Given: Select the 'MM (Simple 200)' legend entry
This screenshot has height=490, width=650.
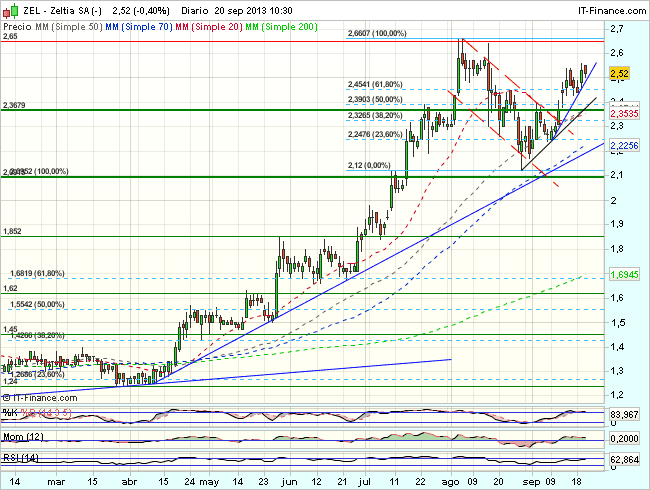Looking at the screenshot, I should (281, 27).
